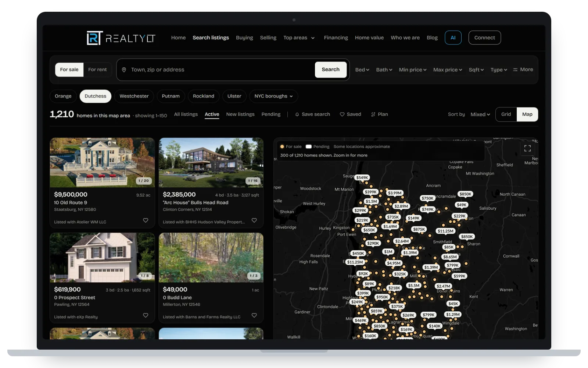Open the Min price dropdown
The height and width of the screenshot is (368, 588).
point(413,70)
